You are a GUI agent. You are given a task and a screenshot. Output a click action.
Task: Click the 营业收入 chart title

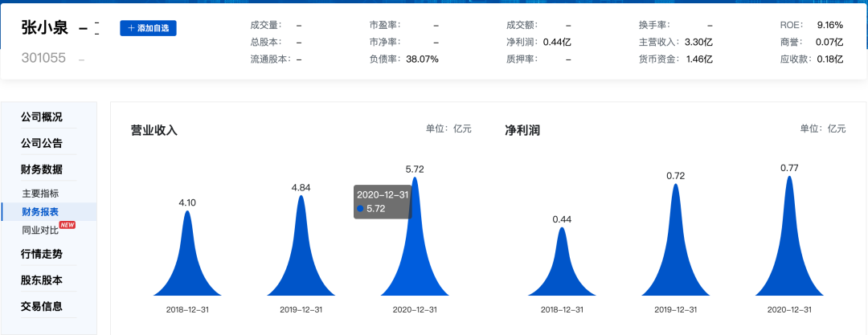(x=154, y=131)
